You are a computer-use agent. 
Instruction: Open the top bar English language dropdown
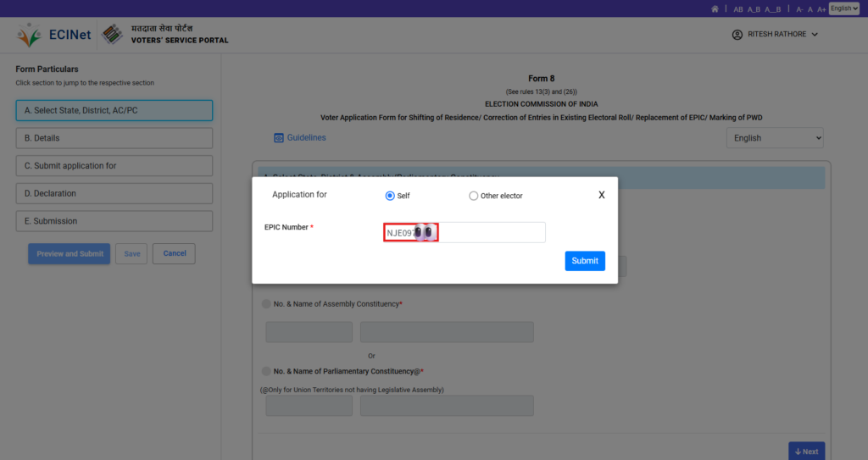(x=843, y=8)
